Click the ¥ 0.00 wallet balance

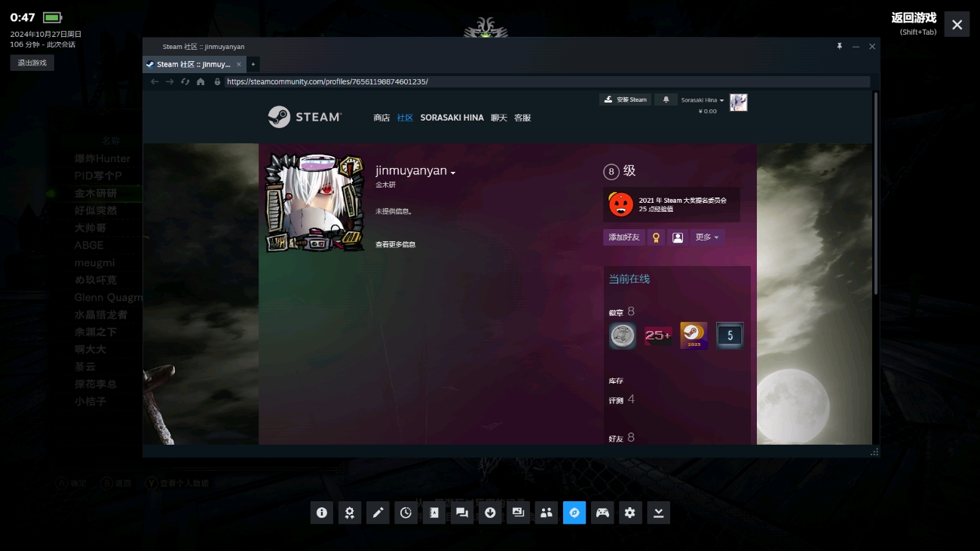[708, 112]
